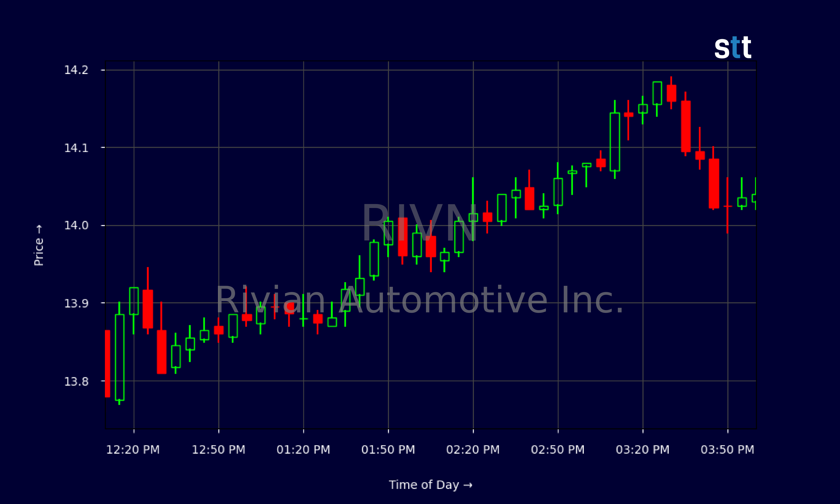Click the 13.8 price axis label

(x=76, y=381)
